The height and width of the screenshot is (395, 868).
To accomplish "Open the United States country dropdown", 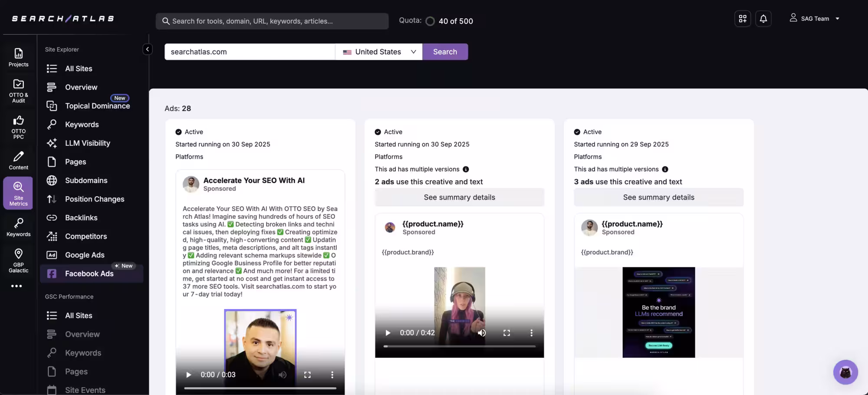I will point(379,52).
